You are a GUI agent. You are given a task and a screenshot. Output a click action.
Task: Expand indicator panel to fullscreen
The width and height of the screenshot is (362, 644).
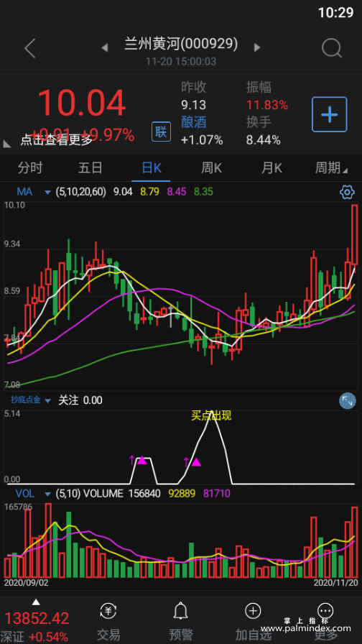(x=347, y=401)
